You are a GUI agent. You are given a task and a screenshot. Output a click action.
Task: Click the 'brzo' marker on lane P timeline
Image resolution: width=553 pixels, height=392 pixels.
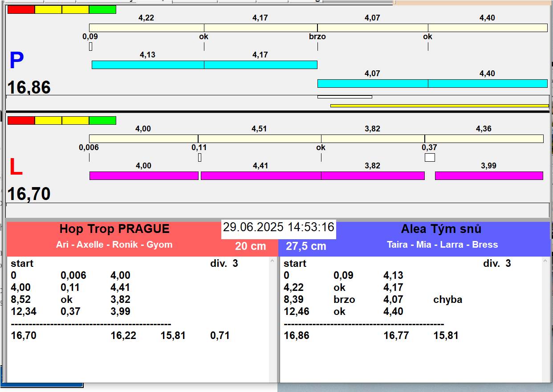[317, 37]
